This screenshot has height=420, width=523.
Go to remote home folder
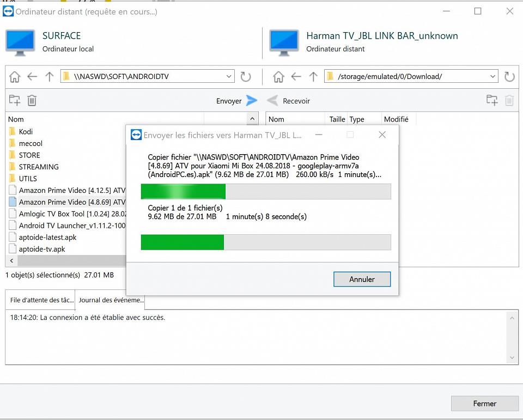[278, 77]
